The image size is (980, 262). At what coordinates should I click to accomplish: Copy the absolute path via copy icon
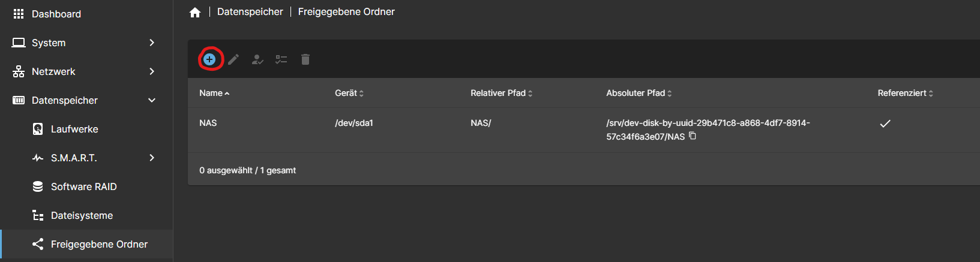click(693, 136)
